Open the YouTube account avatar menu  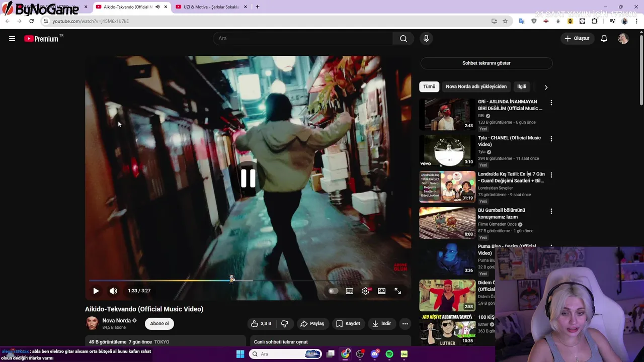coord(623,39)
